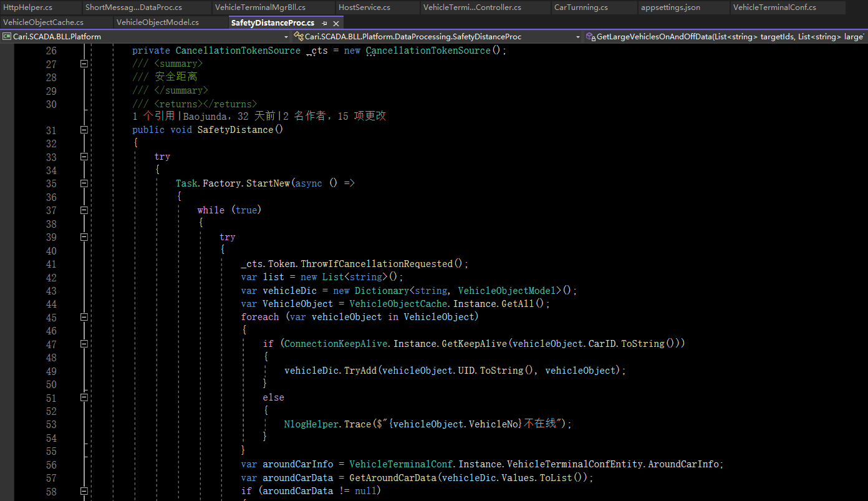
Task: Switch to VehicleTerminalMgrBll.cs tab
Action: tap(260, 7)
